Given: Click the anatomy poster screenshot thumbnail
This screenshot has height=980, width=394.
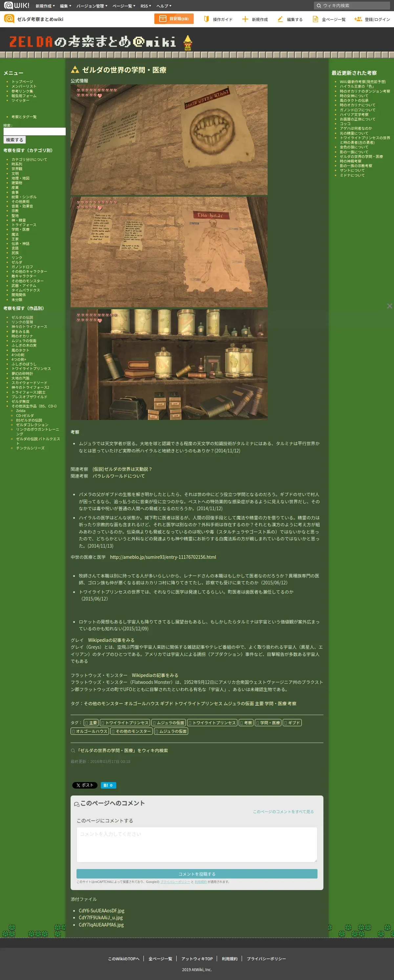Looking at the screenshot, I should click(169, 252).
